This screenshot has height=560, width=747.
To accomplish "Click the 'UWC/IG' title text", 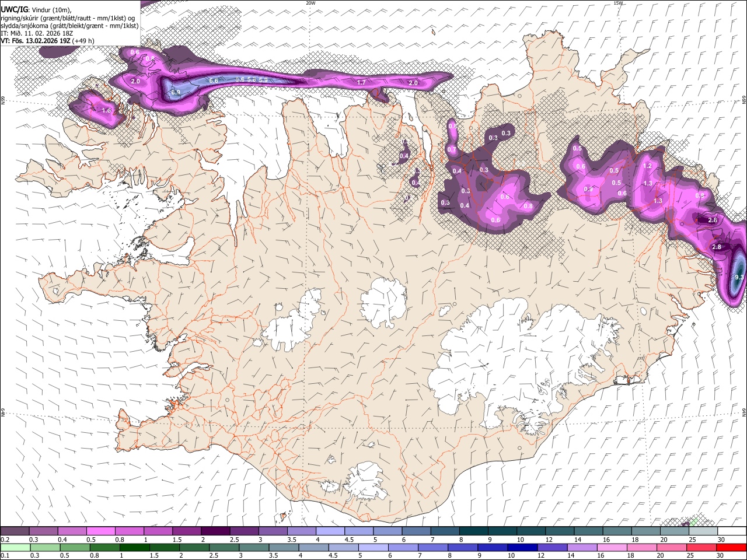I will (14, 9).
